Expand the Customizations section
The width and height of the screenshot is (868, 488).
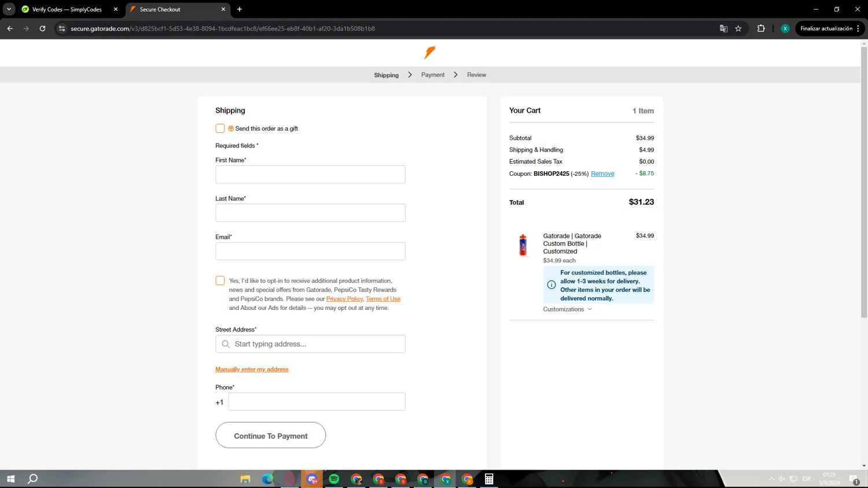[567, 309]
